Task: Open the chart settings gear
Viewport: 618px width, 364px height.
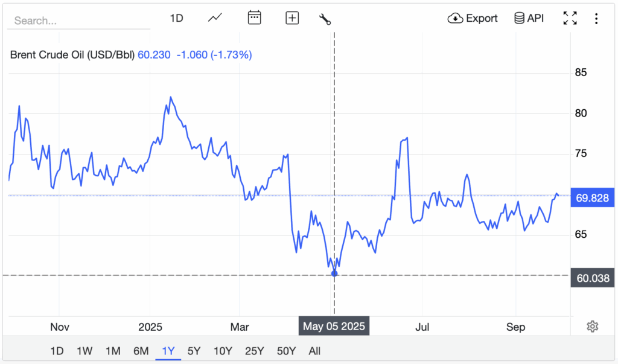Action: pos(592,326)
